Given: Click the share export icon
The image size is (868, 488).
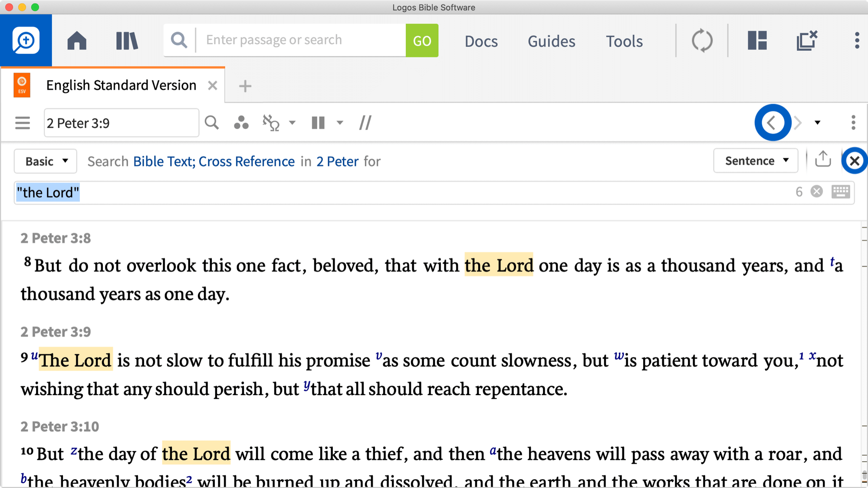Looking at the screenshot, I should pyautogui.click(x=823, y=160).
